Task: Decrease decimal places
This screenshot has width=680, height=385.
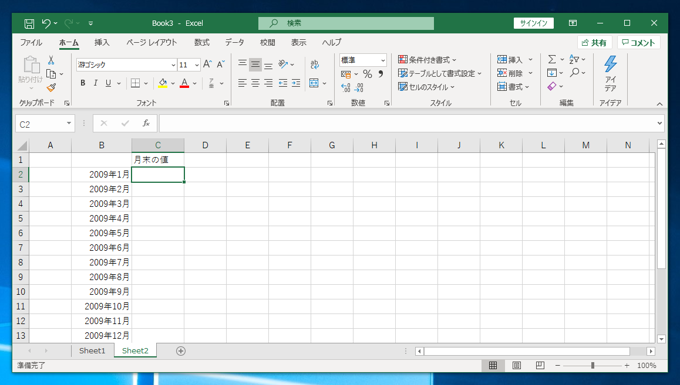Action: coord(359,88)
